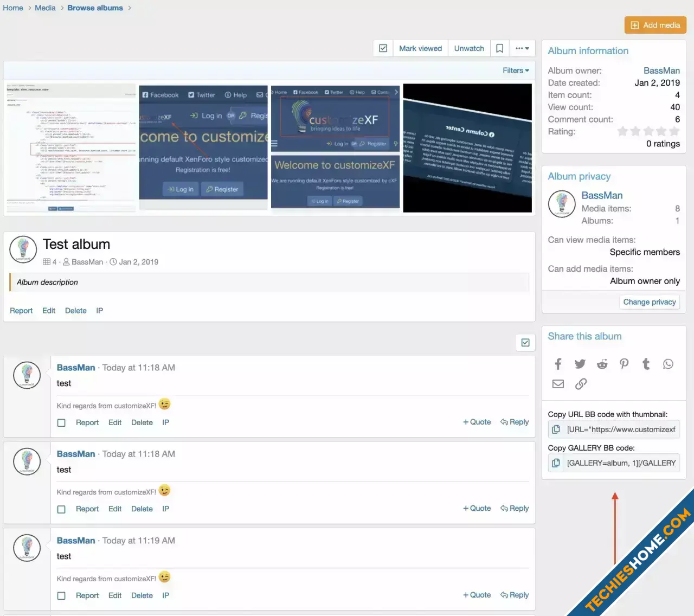The width and height of the screenshot is (694, 616).
Task: Click the album owner avatar next to Test album
Action: tap(23, 249)
